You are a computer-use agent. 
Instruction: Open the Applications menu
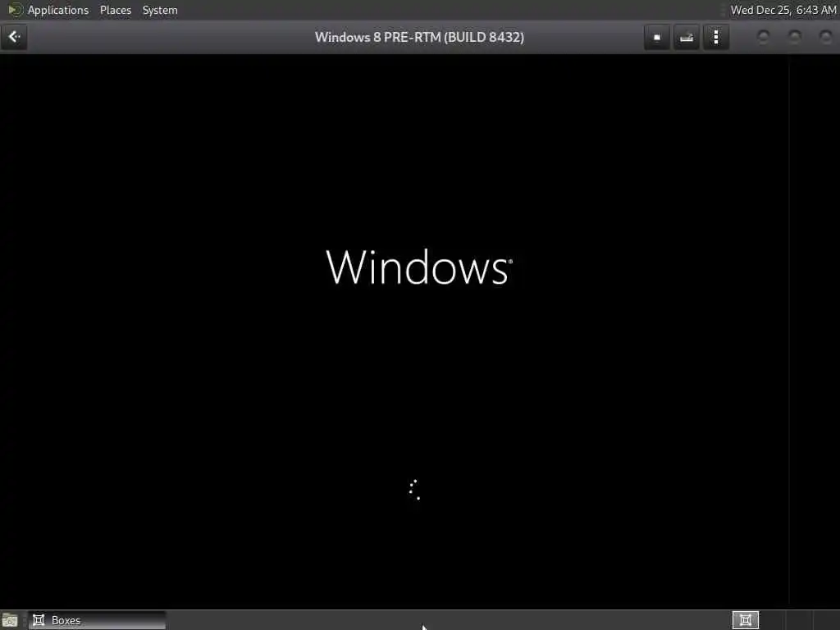pos(58,10)
